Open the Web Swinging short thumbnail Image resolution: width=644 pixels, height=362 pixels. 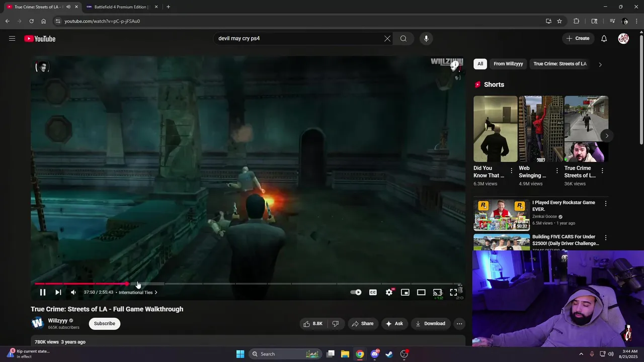[540, 129]
